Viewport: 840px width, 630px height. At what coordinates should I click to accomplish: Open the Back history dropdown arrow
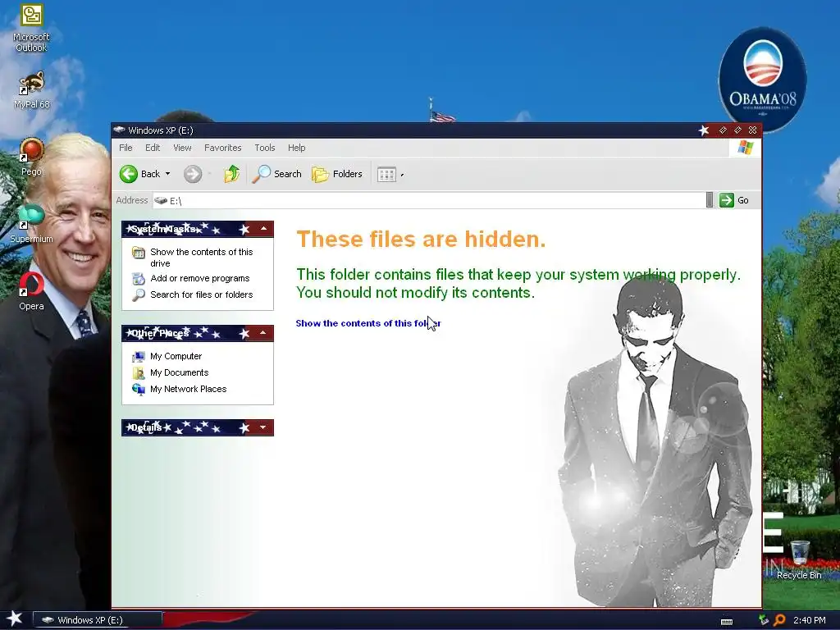click(167, 174)
